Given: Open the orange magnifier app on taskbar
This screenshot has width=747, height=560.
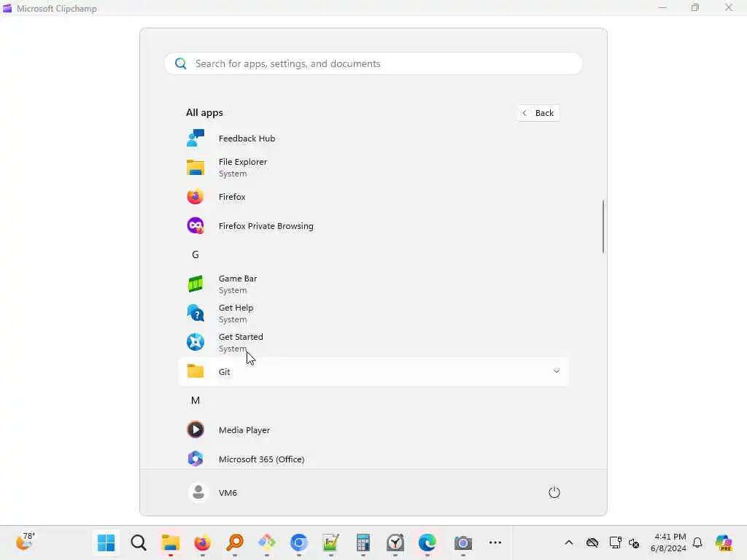Looking at the screenshot, I should tap(235, 542).
